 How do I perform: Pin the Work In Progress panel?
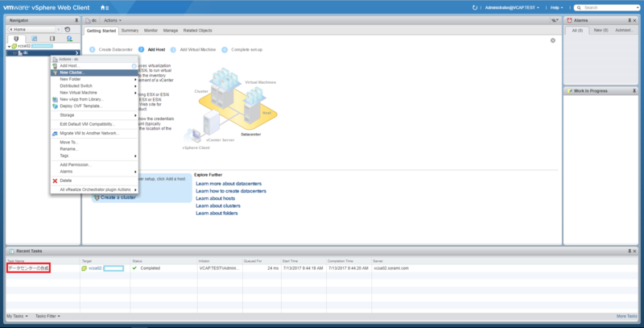click(634, 91)
